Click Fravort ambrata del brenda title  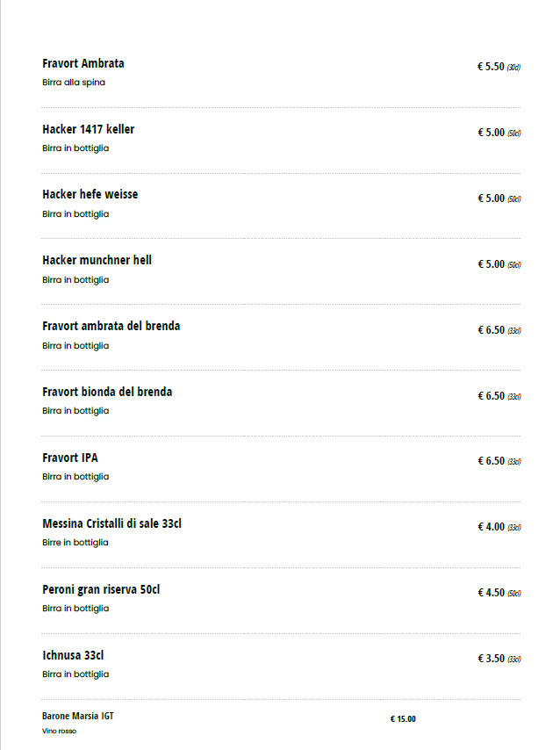111,327
